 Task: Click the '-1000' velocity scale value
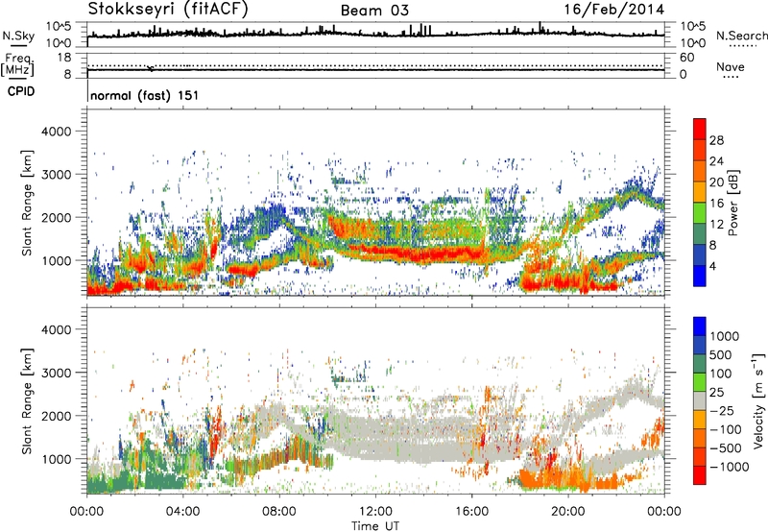coord(730,467)
